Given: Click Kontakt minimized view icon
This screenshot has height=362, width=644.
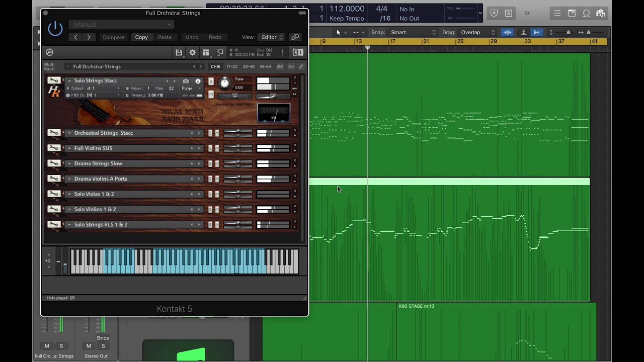Looking at the screenshot, I should tap(220, 52).
